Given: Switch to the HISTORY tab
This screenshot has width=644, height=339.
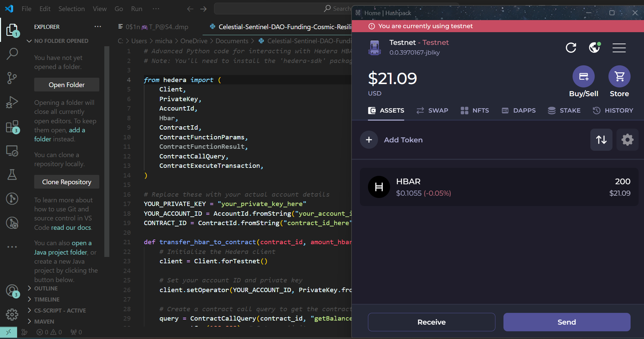Looking at the screenshot, I should coord(613,111).
